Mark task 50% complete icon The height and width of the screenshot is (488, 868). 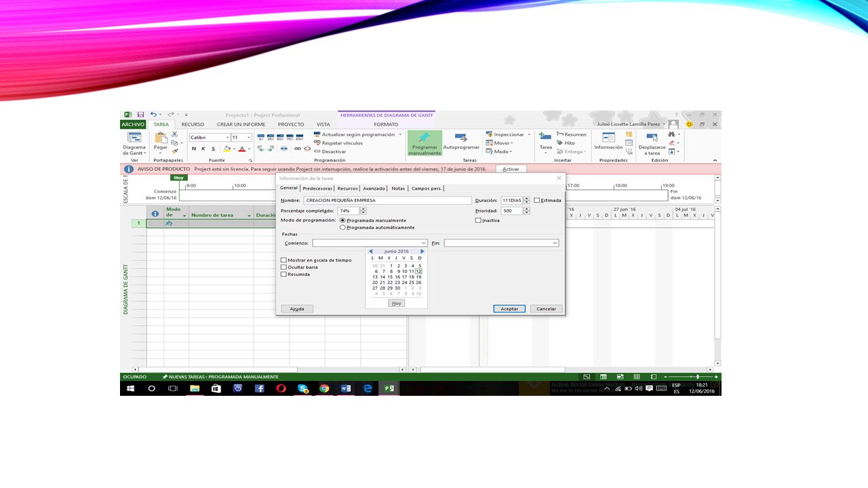click(x=280, y=138)
